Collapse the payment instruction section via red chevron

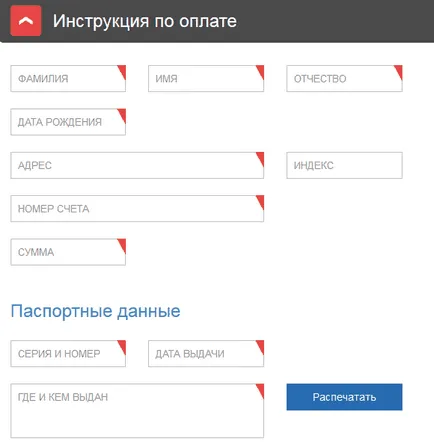pos(26,21)
